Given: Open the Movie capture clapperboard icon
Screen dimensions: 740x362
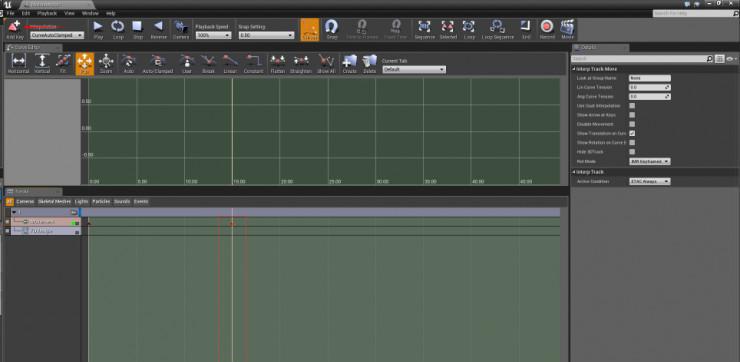Looking at the screenshot, I should coord(567,26).
